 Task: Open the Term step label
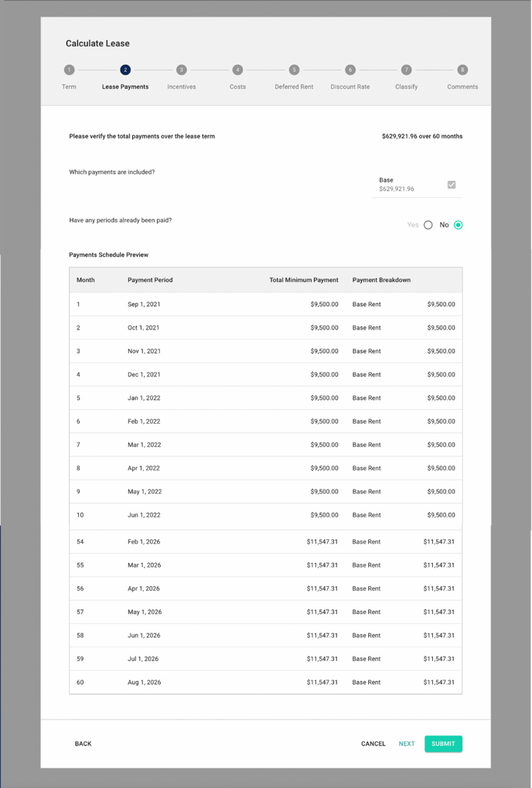click(69, 87)
